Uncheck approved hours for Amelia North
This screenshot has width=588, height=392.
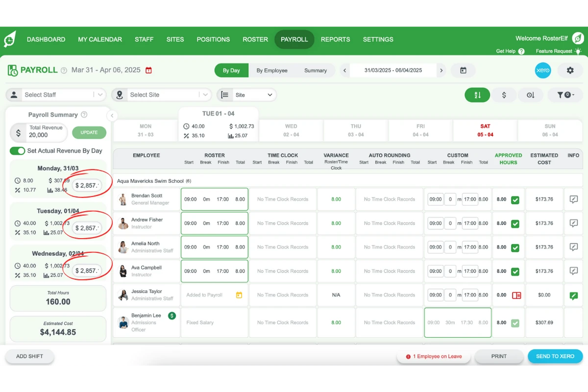click(x=515, y=247)
